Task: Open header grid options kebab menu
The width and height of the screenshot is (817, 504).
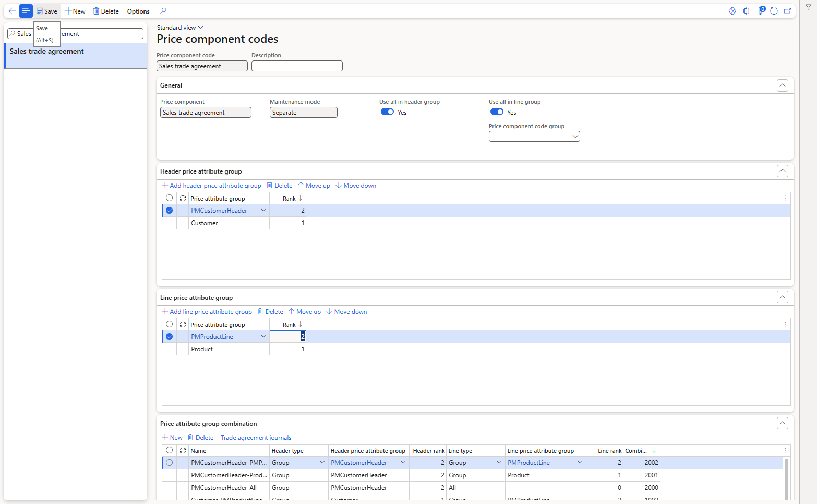Action: pos(786,199)
